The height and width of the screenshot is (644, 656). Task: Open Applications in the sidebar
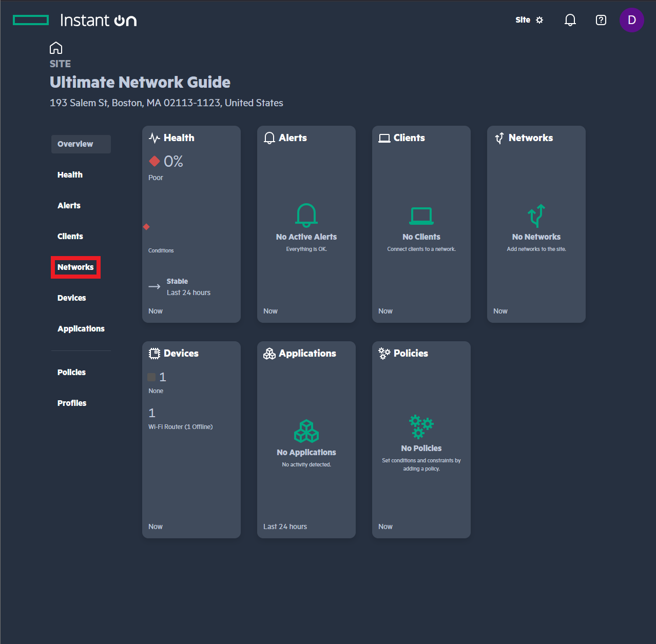click(81, 329)
